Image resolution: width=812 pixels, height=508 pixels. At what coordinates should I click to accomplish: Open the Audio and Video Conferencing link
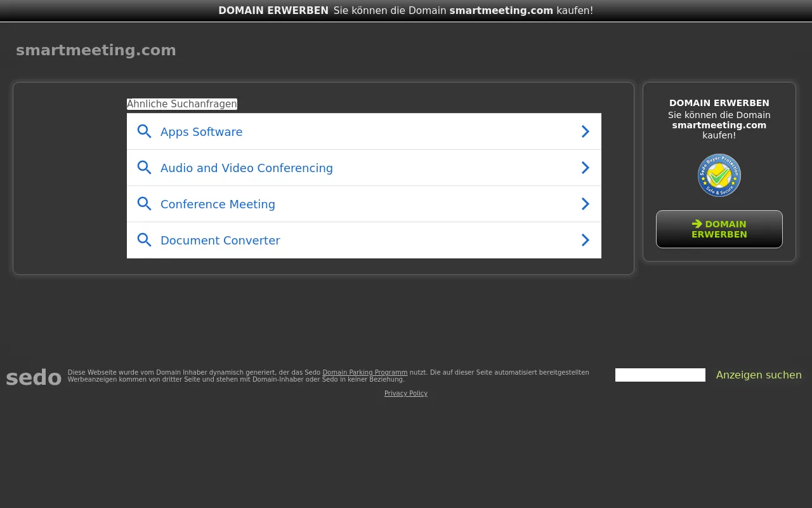(364, 168)
